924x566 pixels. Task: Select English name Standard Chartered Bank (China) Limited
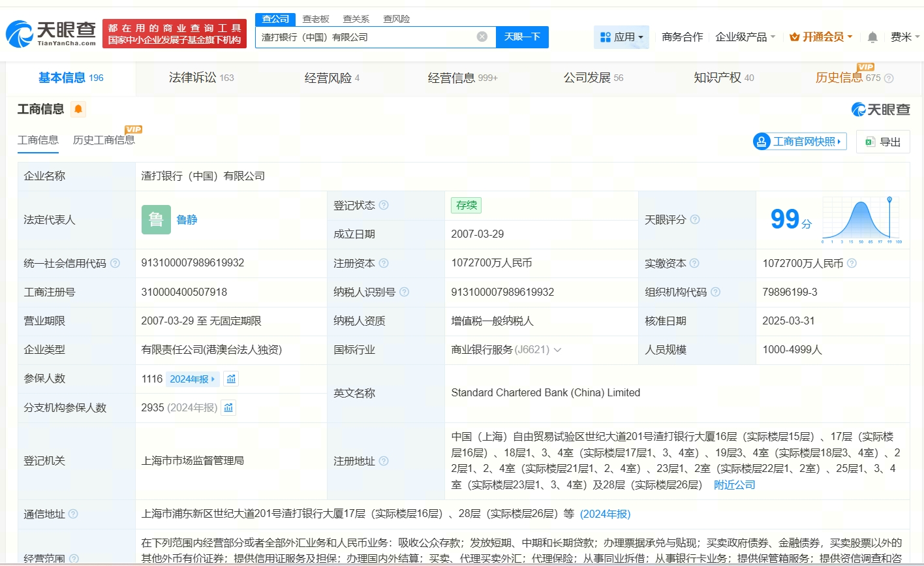pos(546,393)
